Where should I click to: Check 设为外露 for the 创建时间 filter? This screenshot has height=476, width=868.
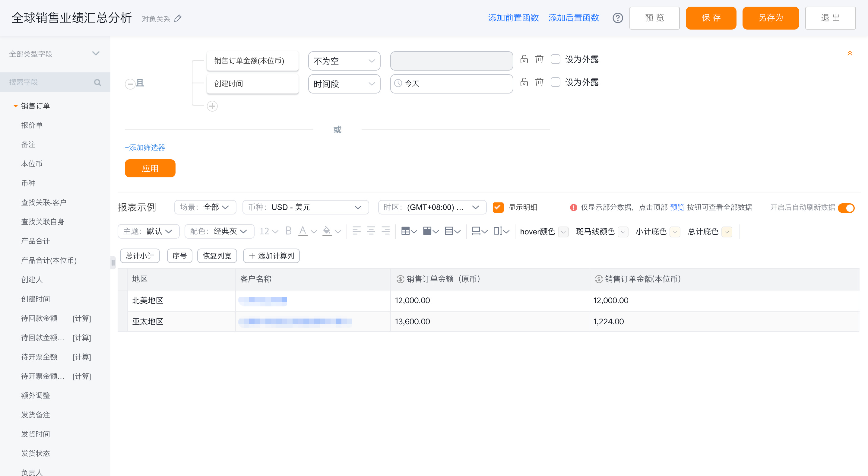(555, 82)
